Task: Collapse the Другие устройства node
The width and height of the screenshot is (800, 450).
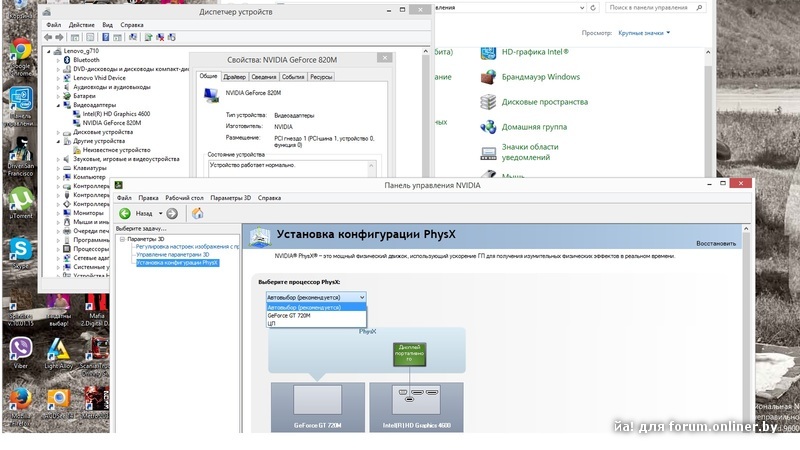Action: [58, 141]
